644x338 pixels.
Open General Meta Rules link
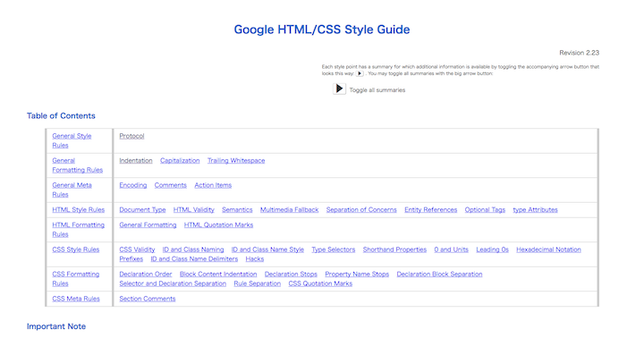click(x=72, y=190)
